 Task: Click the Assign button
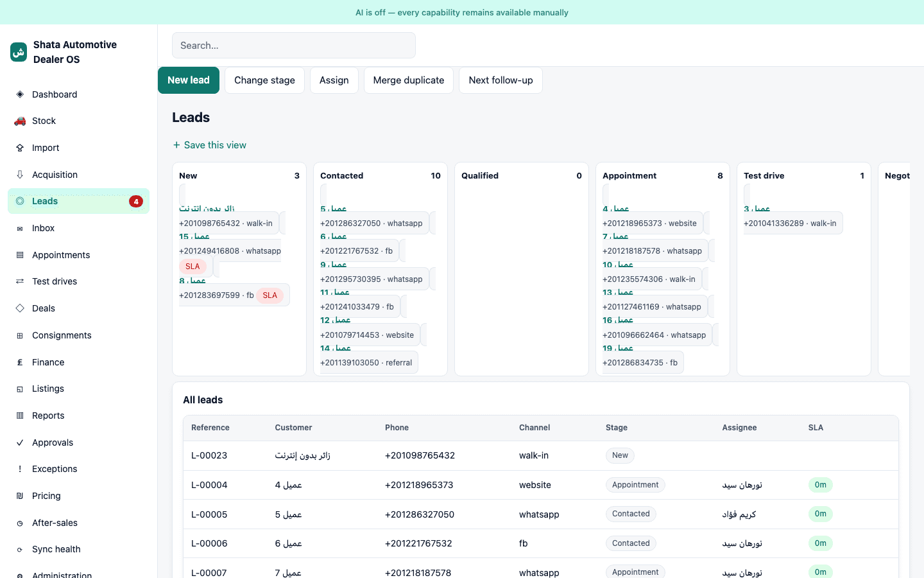tap(334, 80)
